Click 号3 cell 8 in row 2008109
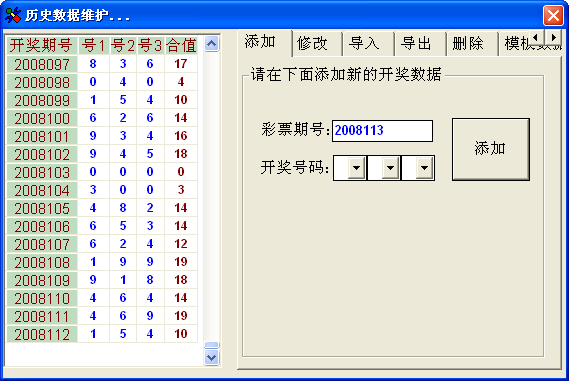The width and height of the screenshot is (569, 381). (151, 280)
